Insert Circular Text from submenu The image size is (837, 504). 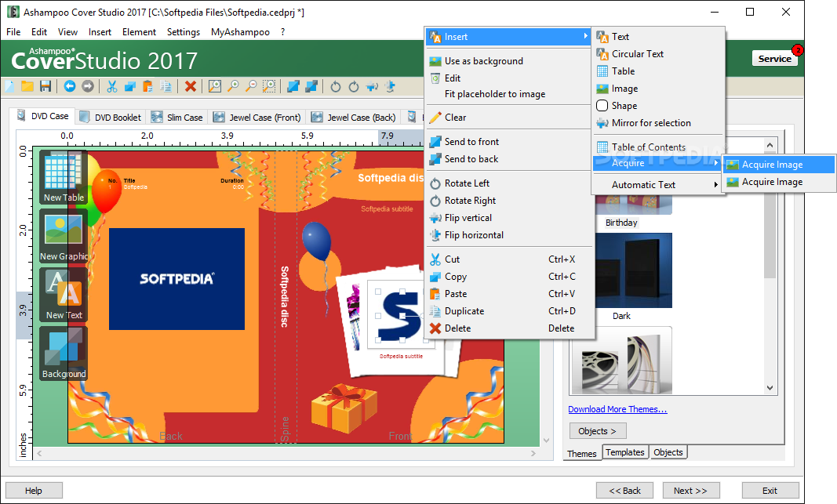[x=658, y=54]
